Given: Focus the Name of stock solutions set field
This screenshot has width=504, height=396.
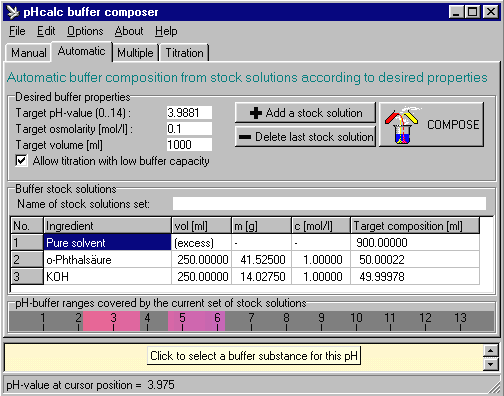Looking at the screenshot, I should tap(329, 204).
